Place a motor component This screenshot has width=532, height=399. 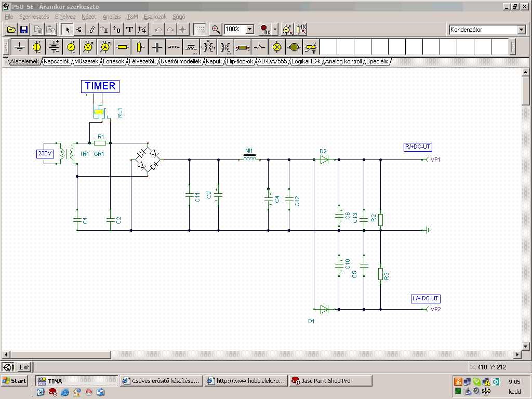tap(294, 47)
